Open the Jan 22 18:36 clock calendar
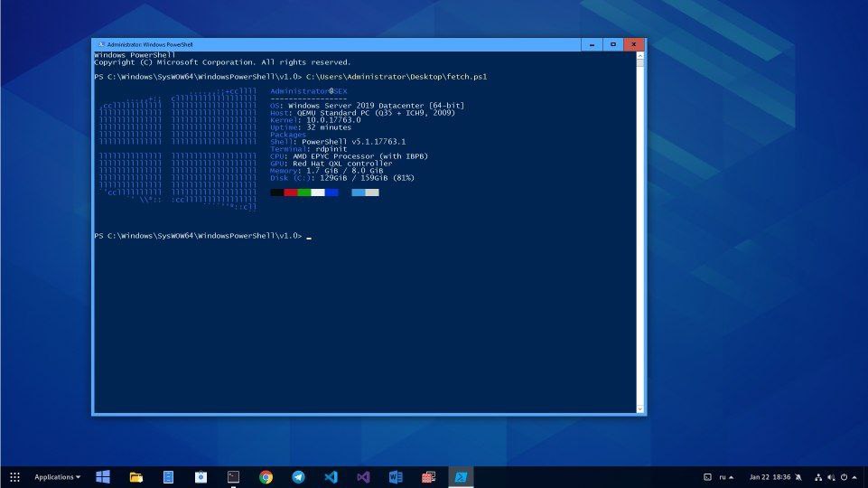The height and width of the screenshot is (488, 868). (x=770, y=477)
